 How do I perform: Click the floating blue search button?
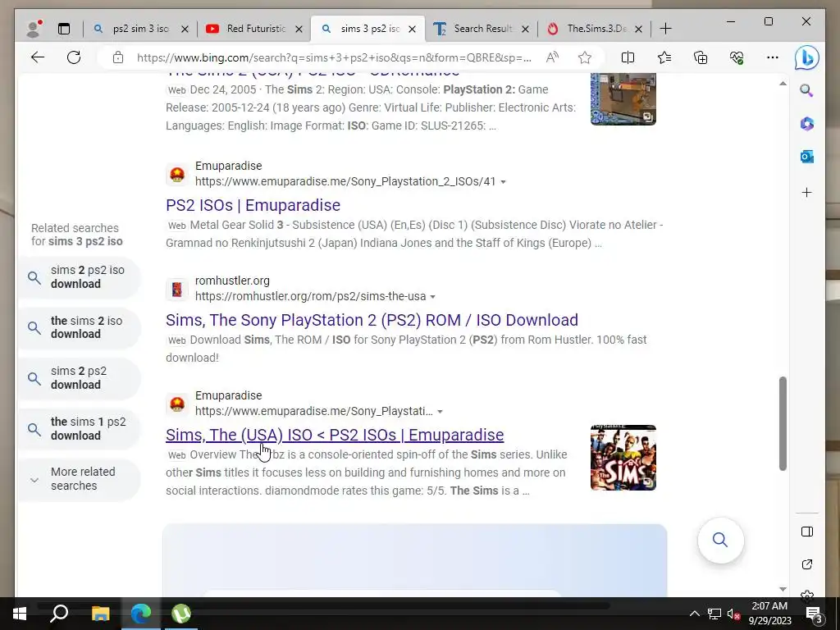pos(720,540)
